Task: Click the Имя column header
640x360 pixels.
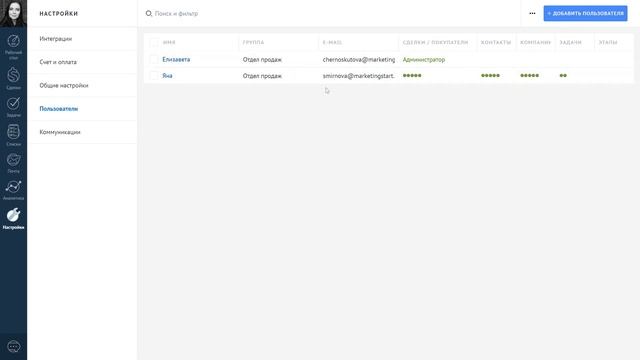Action: (169, 42)
